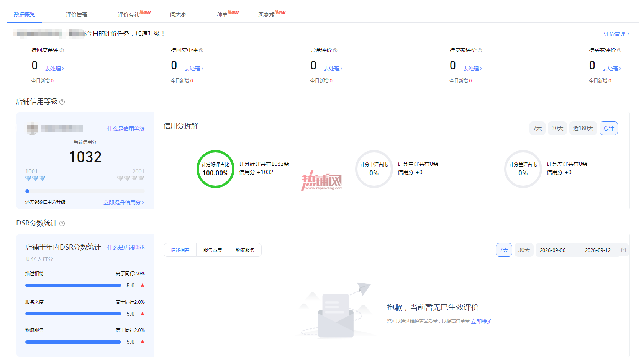Viewport: 644px width, 361px height.
Task: Select 30天 in the DSR statistics range
Action: pos(524,250)
